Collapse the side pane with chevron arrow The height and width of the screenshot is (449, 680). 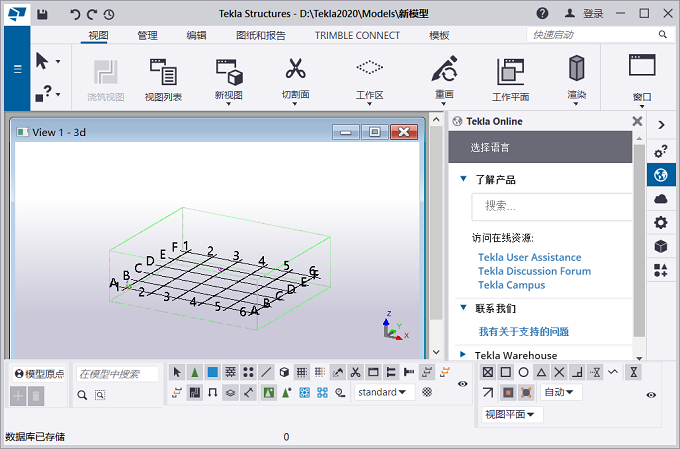coord(661,125)
